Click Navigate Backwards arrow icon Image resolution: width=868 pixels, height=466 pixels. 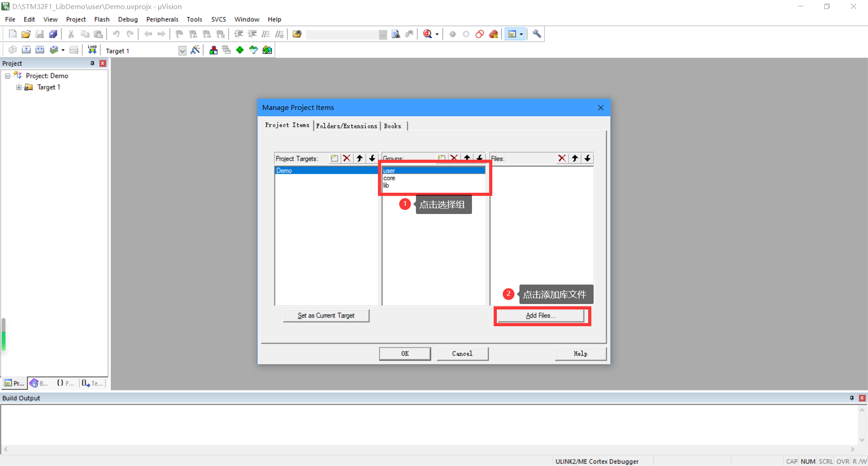pyautogui.click(x=148, y=34)
